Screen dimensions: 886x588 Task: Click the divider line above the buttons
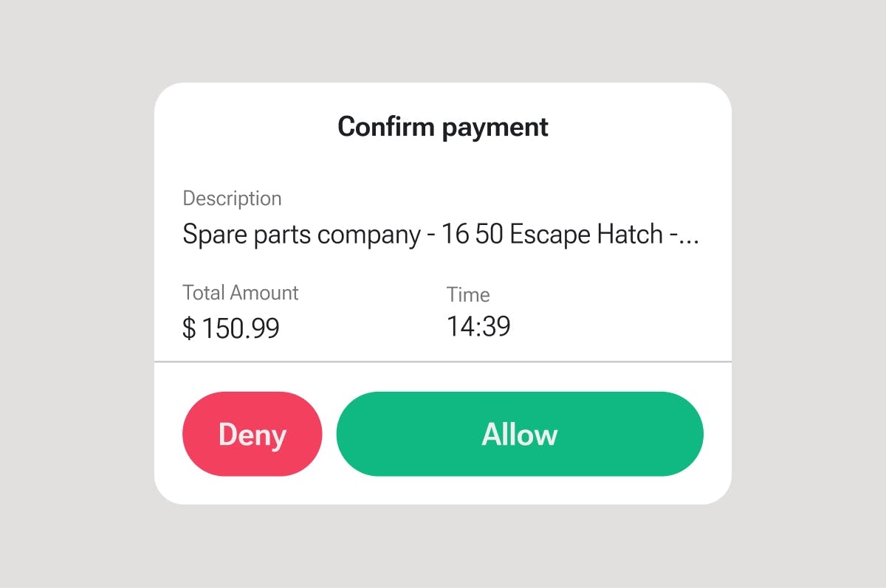pos(443,362)
